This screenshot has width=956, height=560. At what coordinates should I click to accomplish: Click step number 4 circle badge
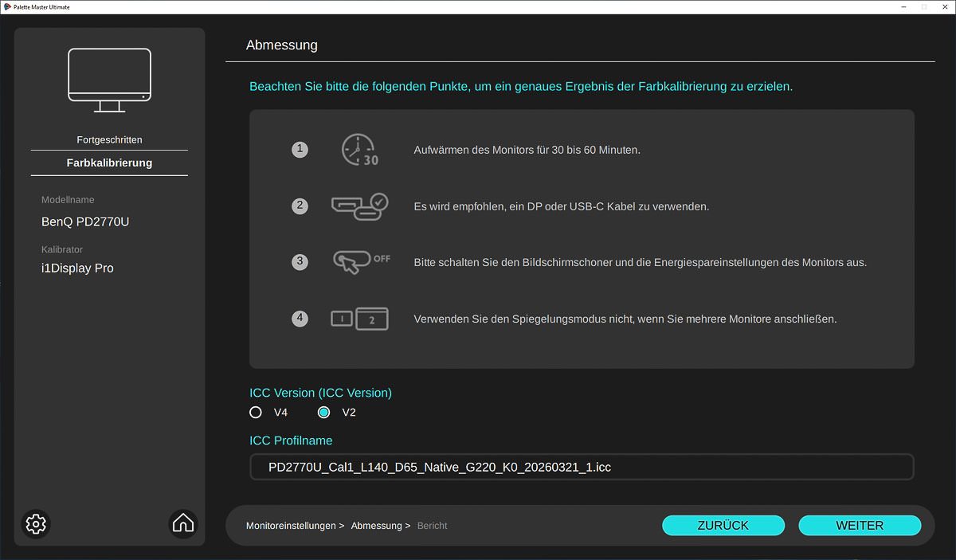coord(300,319)
